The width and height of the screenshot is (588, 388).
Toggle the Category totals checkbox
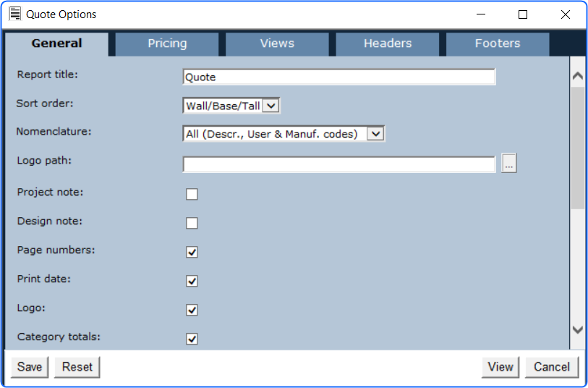[x=192, y=339]
